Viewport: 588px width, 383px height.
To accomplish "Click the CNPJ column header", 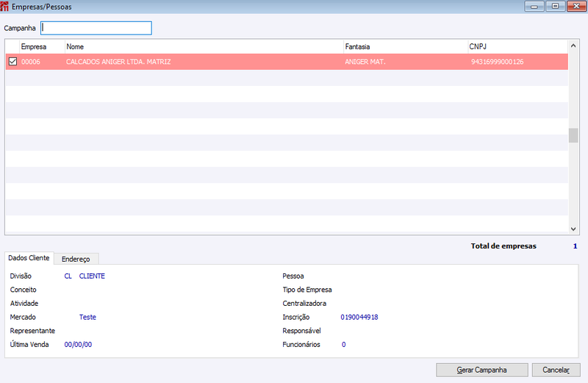I will [x=518, y=46].
